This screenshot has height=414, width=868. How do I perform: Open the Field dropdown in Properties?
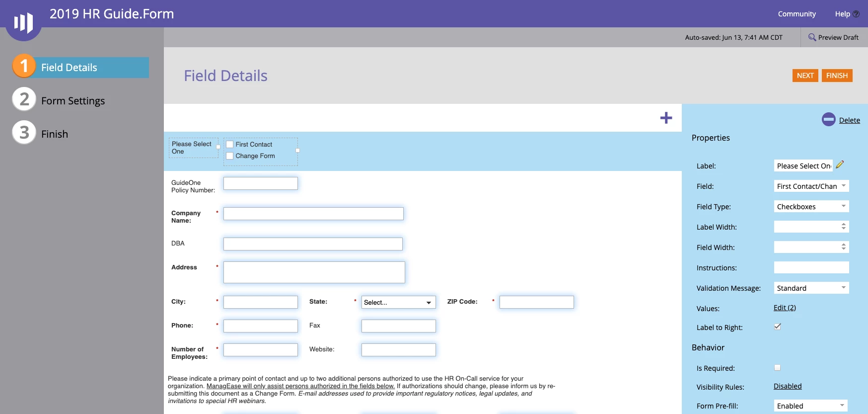pyautogui.click(x=811, y=186)
